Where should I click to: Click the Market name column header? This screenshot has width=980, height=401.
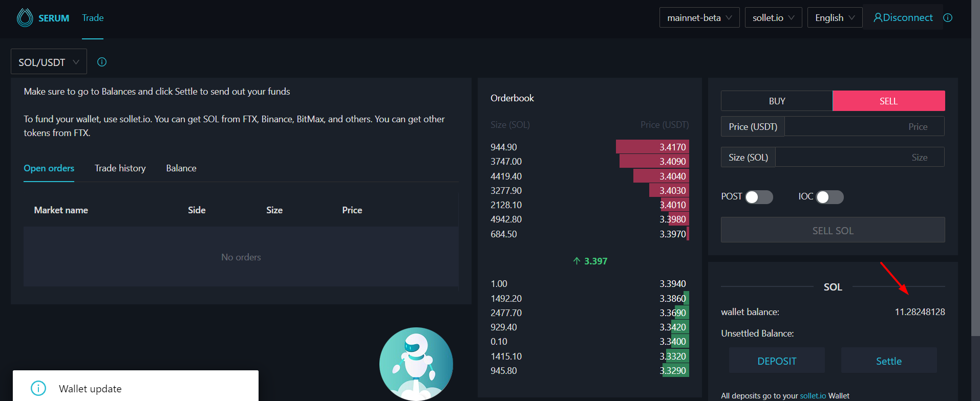coord(61,210)
